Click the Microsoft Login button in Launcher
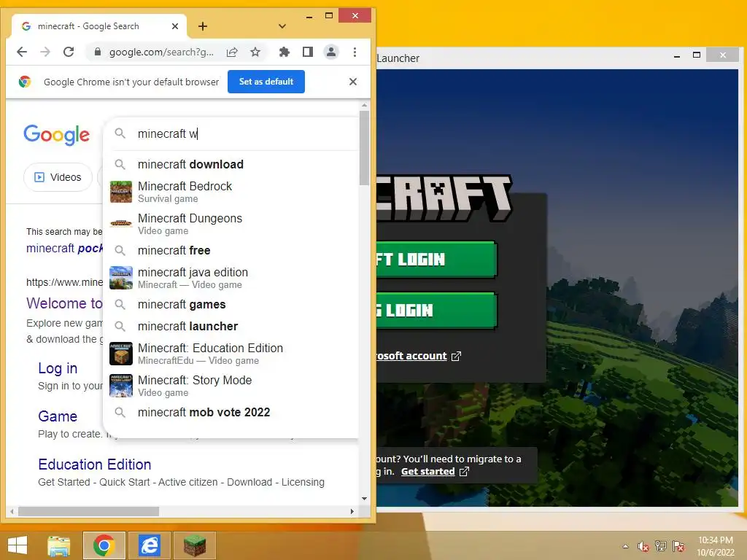This screenshot has width=747, height=560. coord(436,260)
